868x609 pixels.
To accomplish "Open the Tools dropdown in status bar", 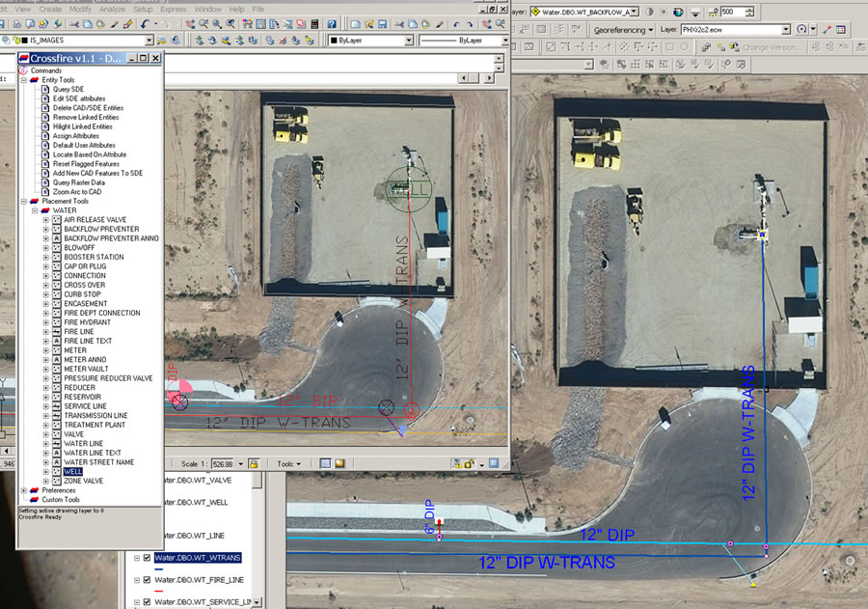I will pyautogui.click(x=289, y=464).
